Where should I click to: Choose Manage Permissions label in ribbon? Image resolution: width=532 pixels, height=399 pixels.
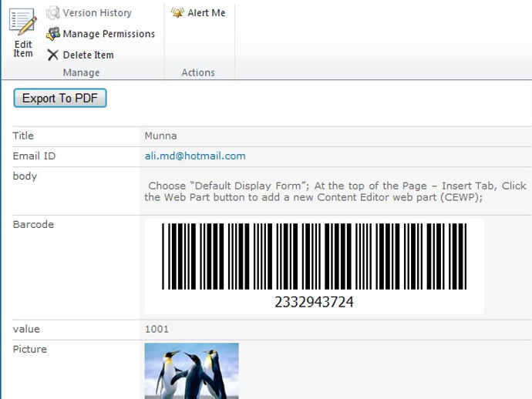pos(109,34)
